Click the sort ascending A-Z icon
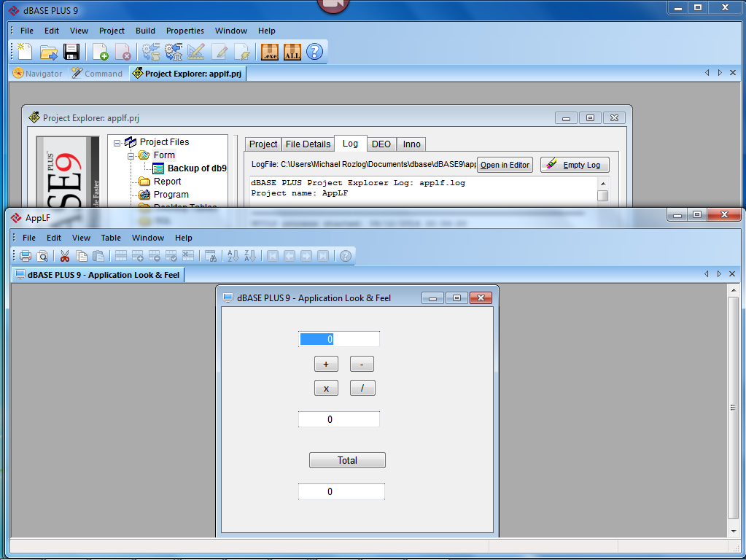Image resolution: width=746 pixels, height=560 pixels. pos(233,256)
